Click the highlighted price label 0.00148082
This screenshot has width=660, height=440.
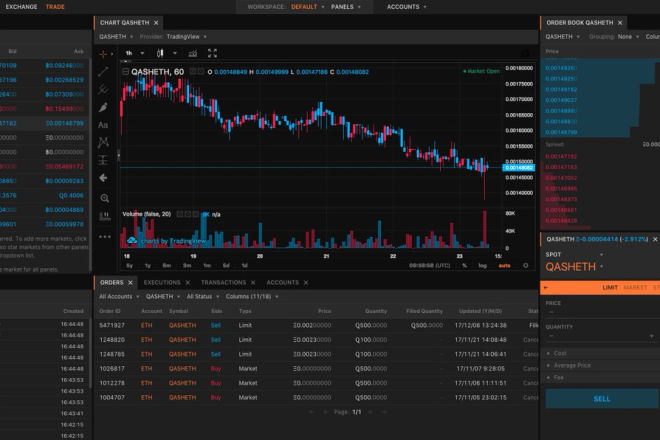[x=519, y=168]
